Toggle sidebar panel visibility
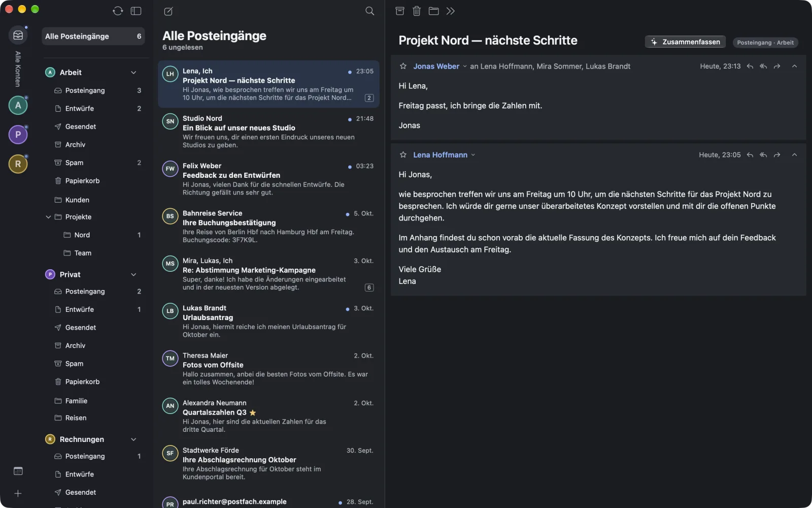The height and width of the screenshot is (508, 812). [x=136, y=11]
